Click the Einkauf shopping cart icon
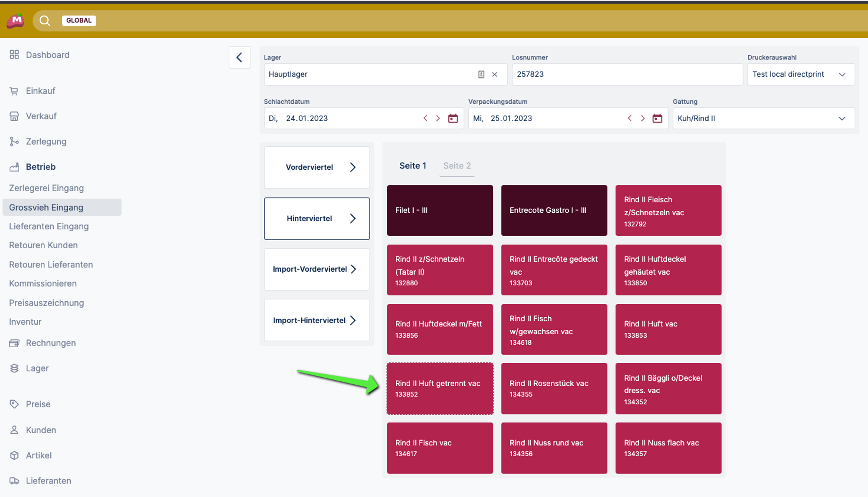The width and height of the screenshot is (868, 497). [x=14, y=91]
